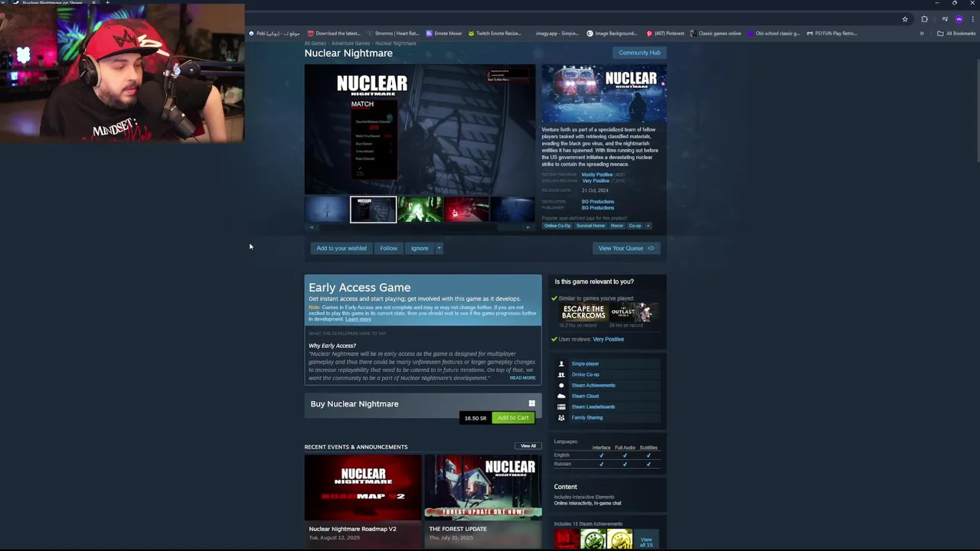Open the User reviews Very Positive link
The height and width of the screenshot is (551, 980).
(x=608, y=339)
